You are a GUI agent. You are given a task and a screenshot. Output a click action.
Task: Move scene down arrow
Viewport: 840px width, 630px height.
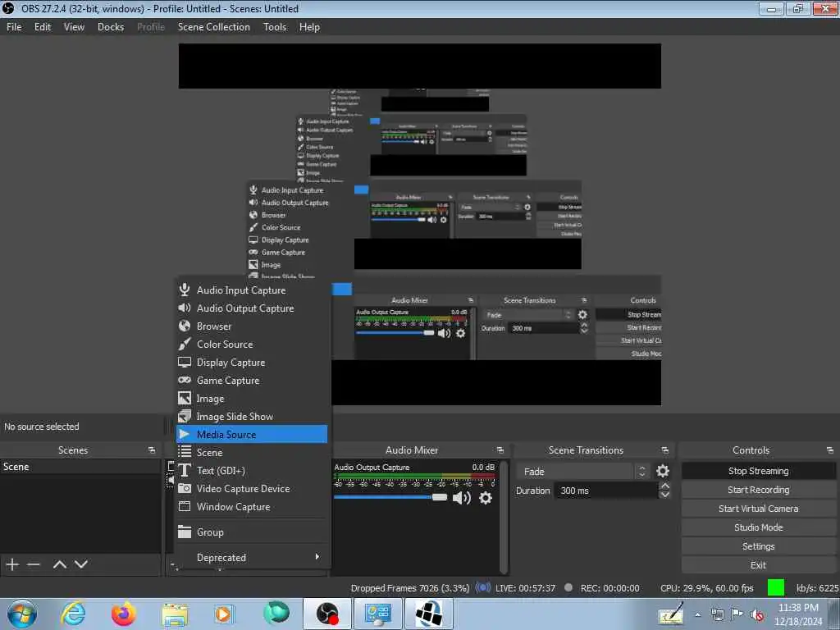pyautogui.click(x=81, y=564)
